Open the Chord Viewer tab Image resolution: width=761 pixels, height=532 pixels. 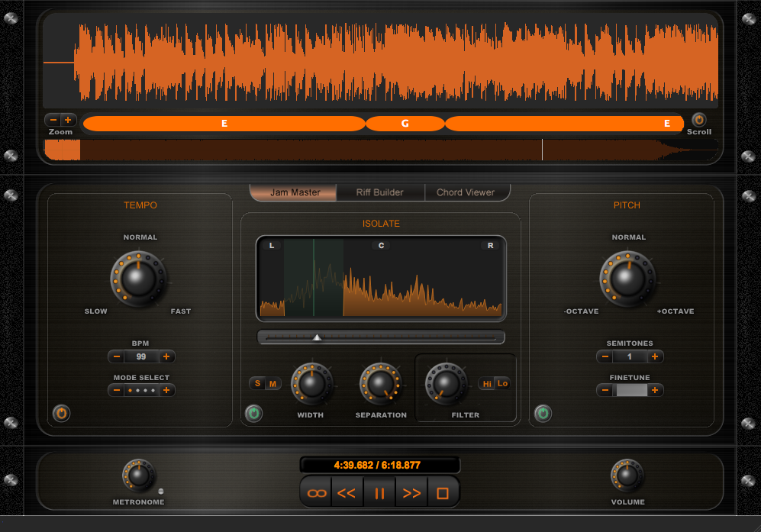pyautogui.click(x=466, y=192)
